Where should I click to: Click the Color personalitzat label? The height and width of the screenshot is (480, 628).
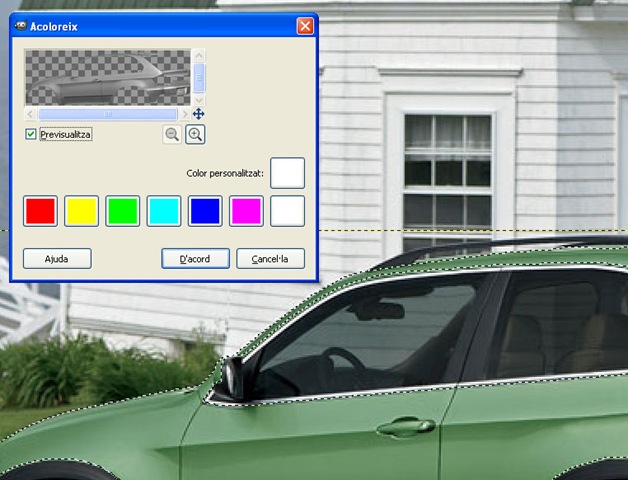click(225, 173)
